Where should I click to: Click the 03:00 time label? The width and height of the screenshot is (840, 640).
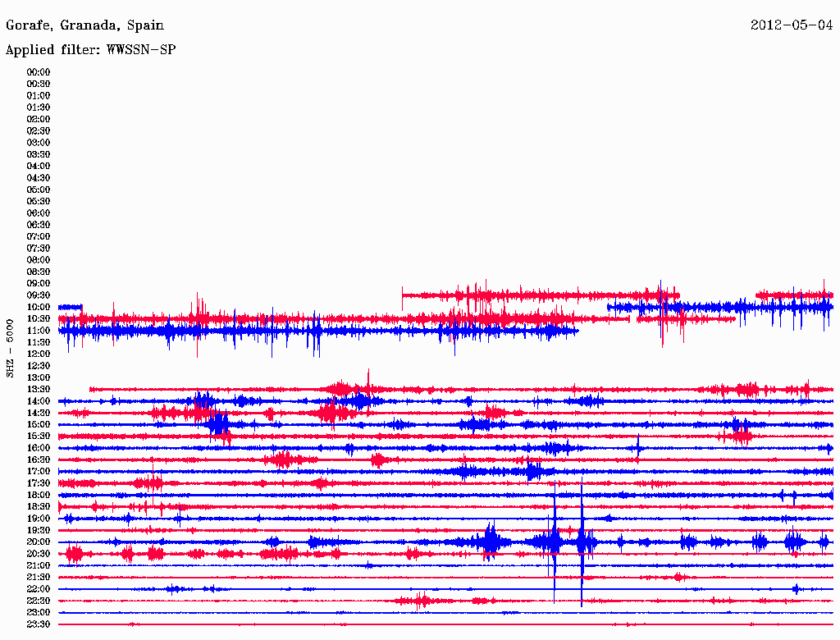(x=39, y=143)
